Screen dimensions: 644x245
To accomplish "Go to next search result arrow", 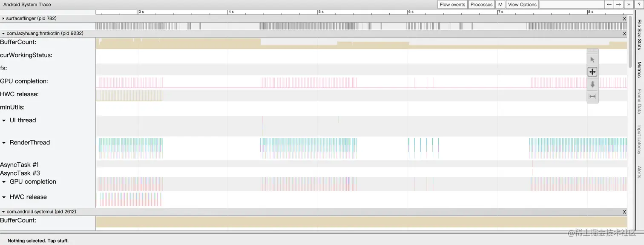I will point(619,5).
